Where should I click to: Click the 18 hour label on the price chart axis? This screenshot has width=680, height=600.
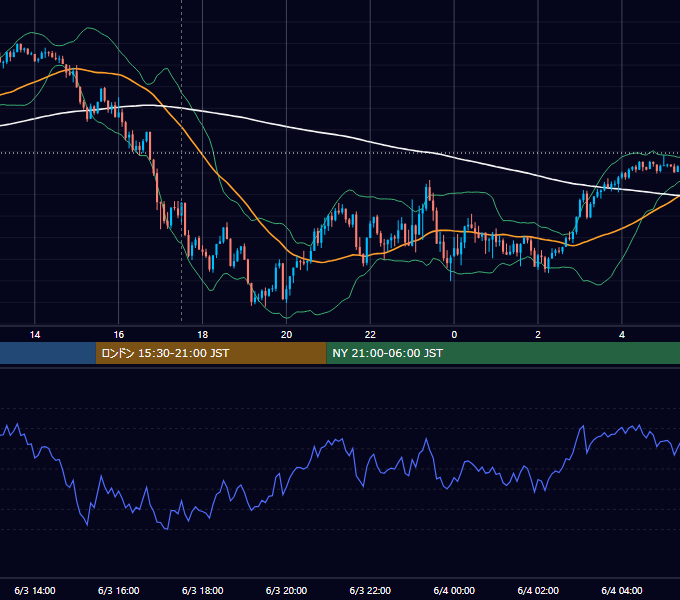pyautogui.click(x=203, y=335)
